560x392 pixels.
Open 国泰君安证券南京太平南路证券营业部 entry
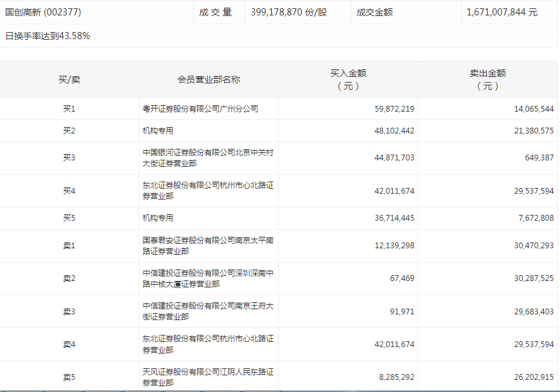point(208,246)
